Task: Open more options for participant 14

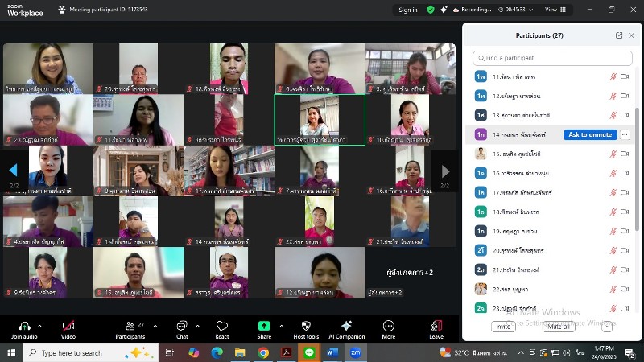Action: click(x=625, y=134)
